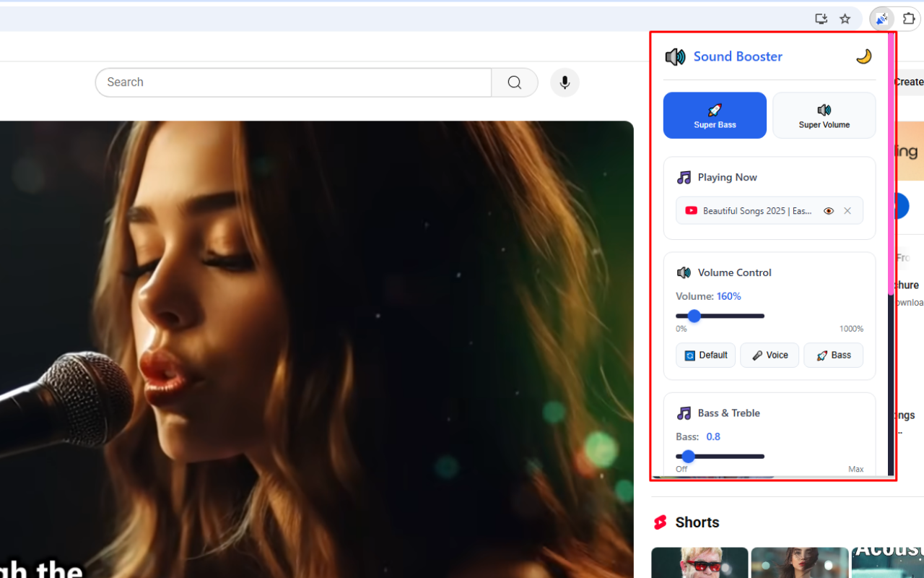Click the YouTube Create button
924x578 pixels.
[909, 82]
